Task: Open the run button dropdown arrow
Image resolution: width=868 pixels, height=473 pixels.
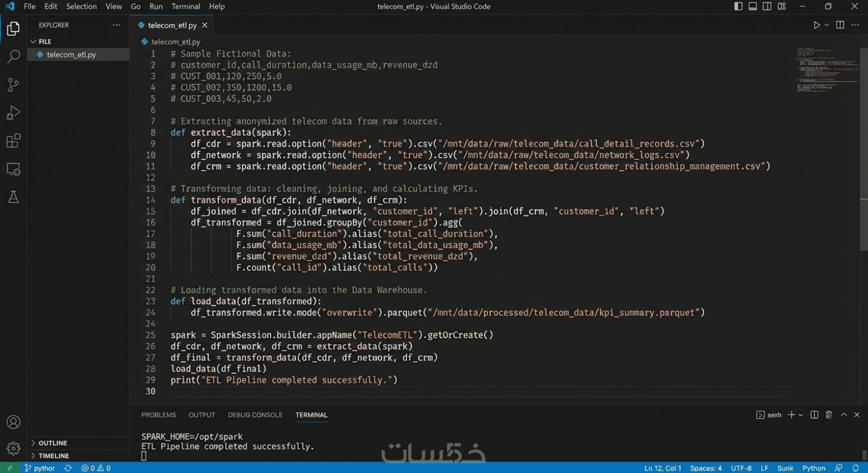Action: [x=827, y=25]
